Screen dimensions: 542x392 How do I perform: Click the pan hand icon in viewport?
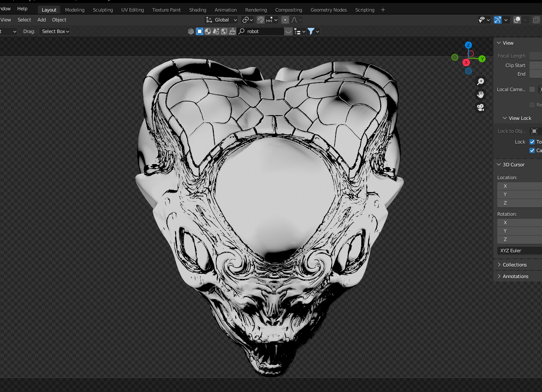[480, 95]
